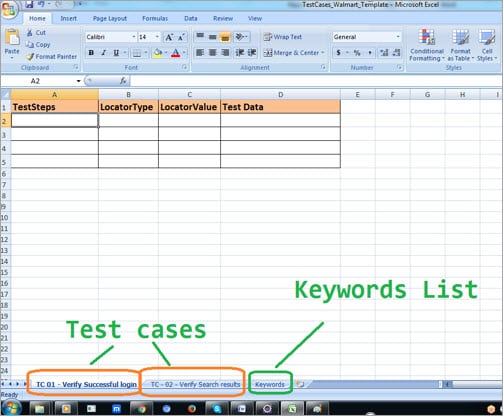Open the View tab
Screen dimensions: 503x416
(x=255, y=19)
